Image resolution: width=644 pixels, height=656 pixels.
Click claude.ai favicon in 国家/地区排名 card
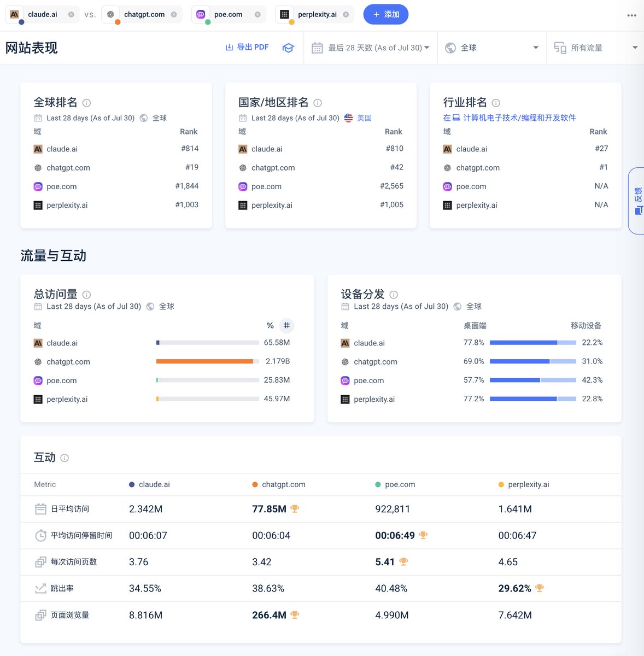(243, 149)
